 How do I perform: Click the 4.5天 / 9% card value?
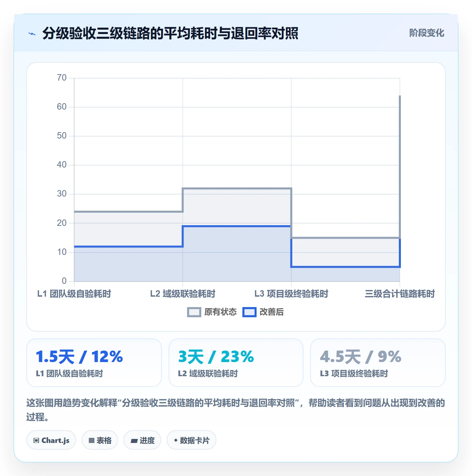click(x=361, y=357)
